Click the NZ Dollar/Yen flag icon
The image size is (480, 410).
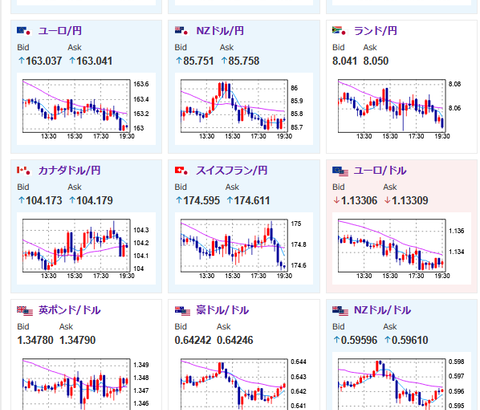[182, 31]
